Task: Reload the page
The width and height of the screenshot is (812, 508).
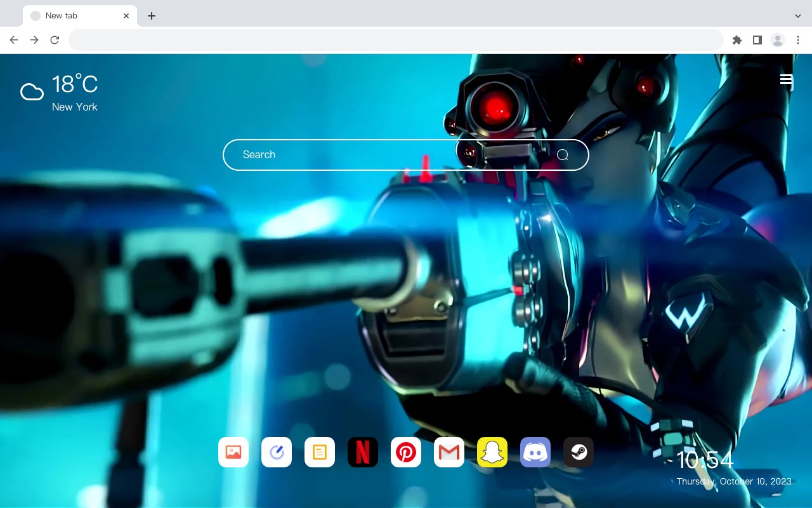Action: tap(55, 40)
